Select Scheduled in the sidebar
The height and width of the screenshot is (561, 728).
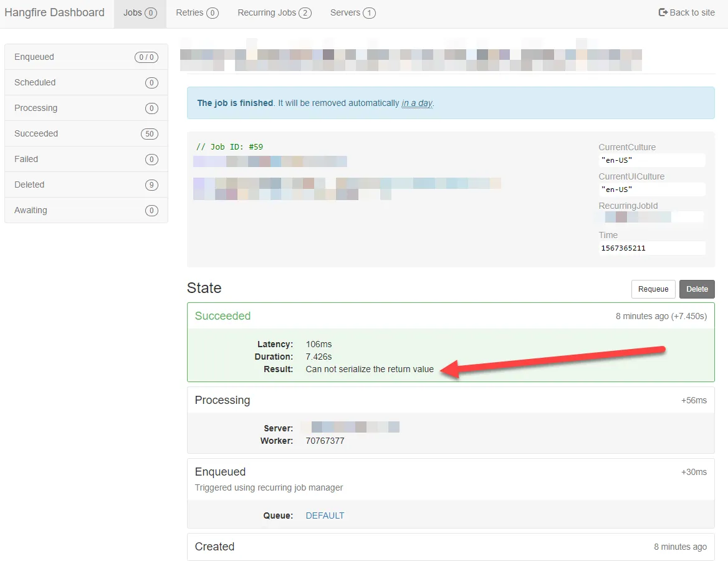pos(87,82)
